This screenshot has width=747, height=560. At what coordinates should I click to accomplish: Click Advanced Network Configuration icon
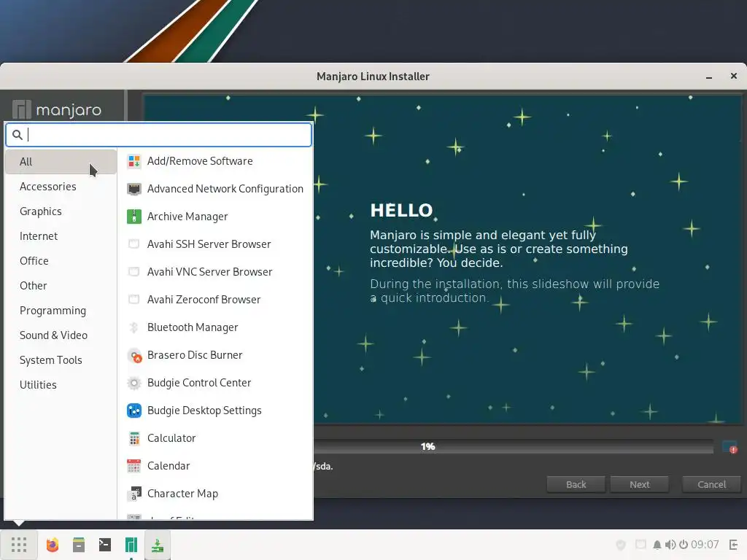(x=134, y=189)
